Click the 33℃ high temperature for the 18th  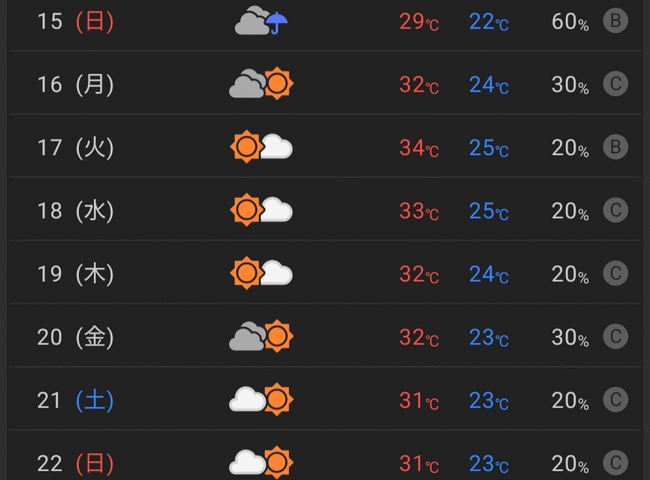coord(419,211)
